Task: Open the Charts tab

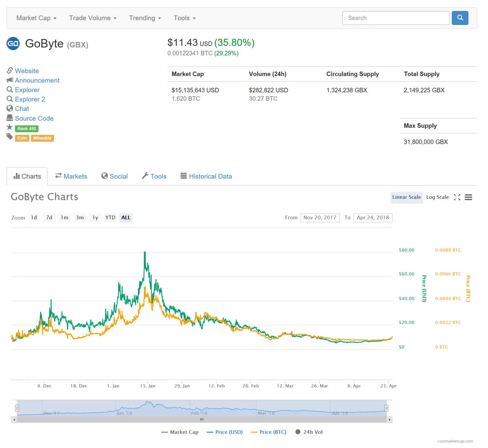Action: (x=27, y=176)
